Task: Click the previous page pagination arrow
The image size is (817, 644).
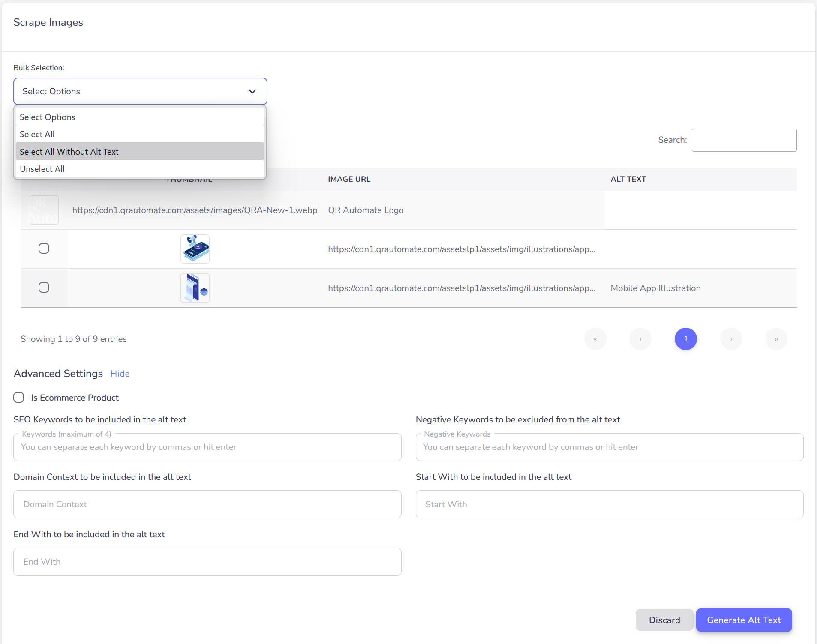Action: point(640,339)
